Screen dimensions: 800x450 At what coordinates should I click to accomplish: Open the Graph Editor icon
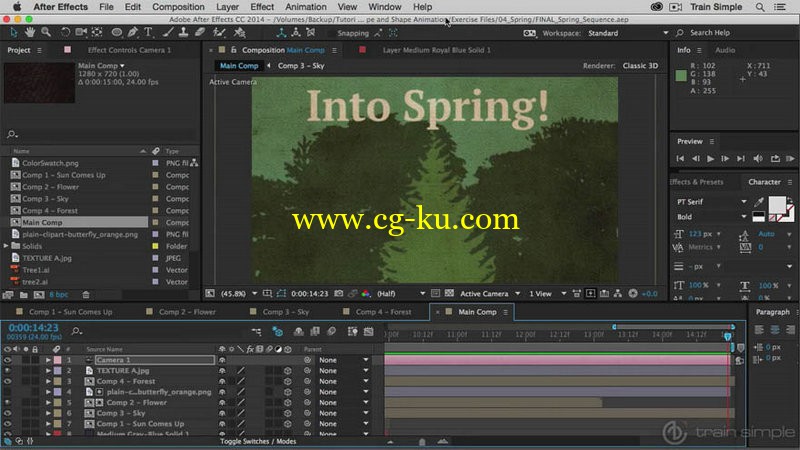(368, 332)
